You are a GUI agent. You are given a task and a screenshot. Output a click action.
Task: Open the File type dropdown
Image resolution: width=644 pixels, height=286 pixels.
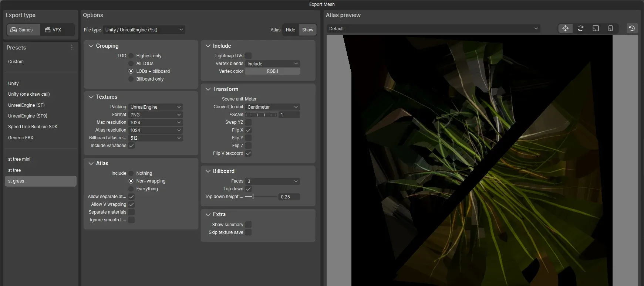pos(144,30)
